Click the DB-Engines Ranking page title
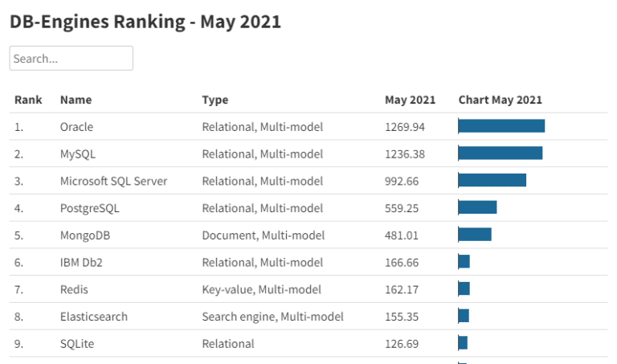The height and width of the screenshot is (364, 617). click(145, 22)
